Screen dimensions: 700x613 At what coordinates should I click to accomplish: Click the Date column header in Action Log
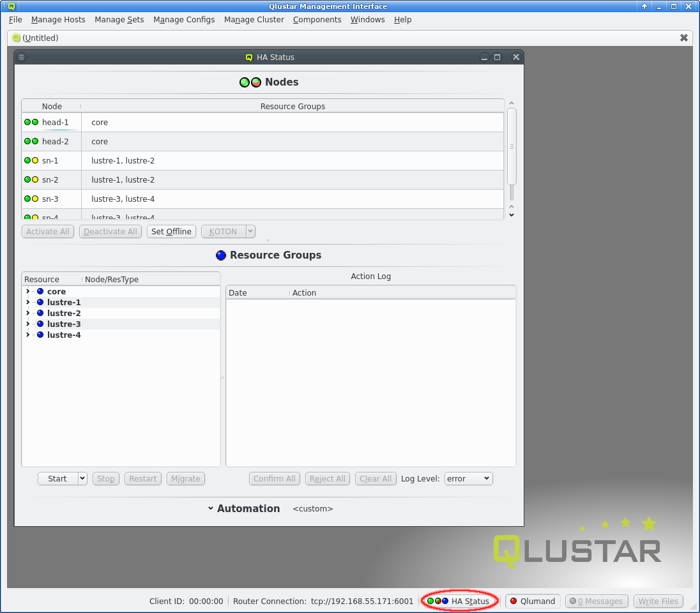click(x=258, y=293)
